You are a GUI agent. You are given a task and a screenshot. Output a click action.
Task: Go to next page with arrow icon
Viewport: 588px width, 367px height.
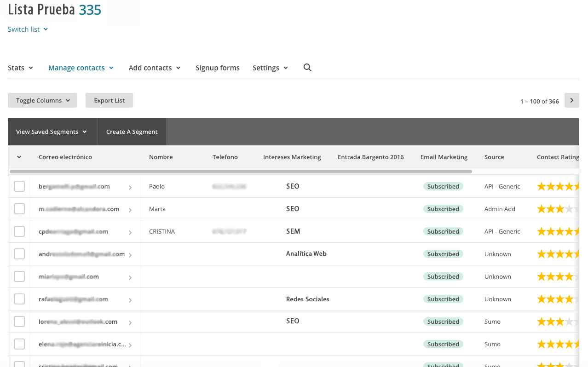[571, 100]
